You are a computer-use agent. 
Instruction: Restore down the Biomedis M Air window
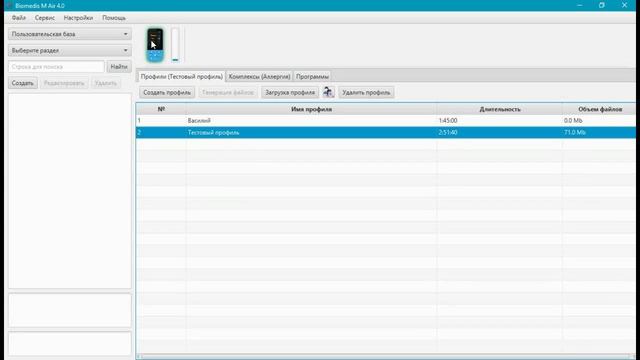click(602, 5)
